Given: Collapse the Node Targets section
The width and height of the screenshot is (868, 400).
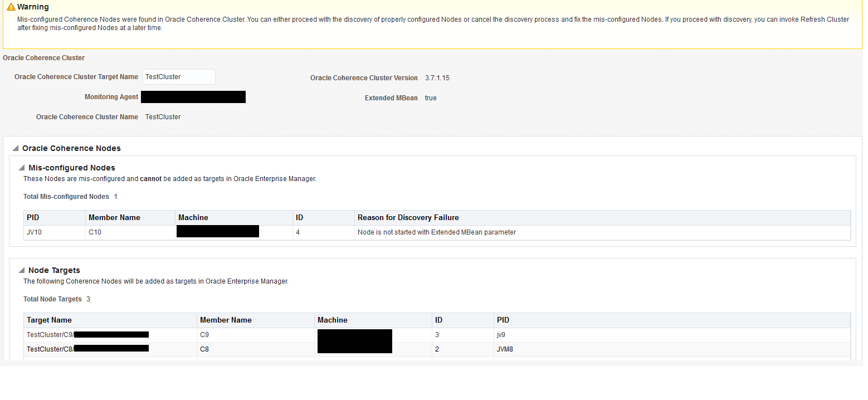Looking at the screenshot, I should (22, 270).
